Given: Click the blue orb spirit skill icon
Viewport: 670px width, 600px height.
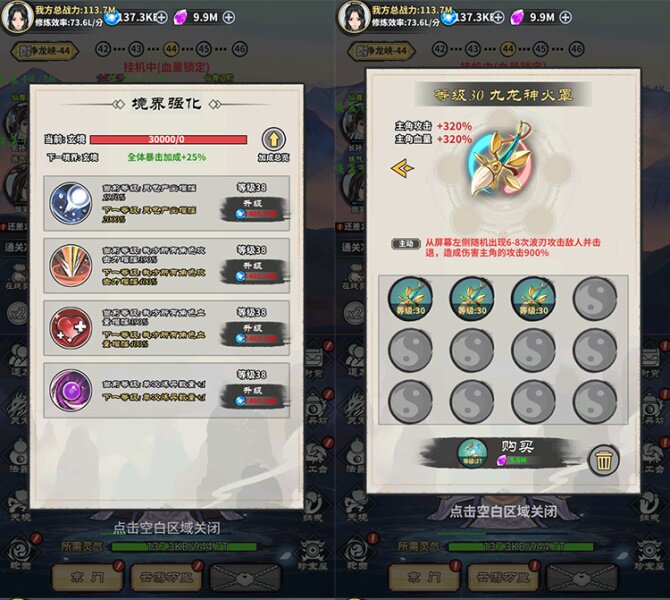Looking at the screenshot, I should click(71, 203).
